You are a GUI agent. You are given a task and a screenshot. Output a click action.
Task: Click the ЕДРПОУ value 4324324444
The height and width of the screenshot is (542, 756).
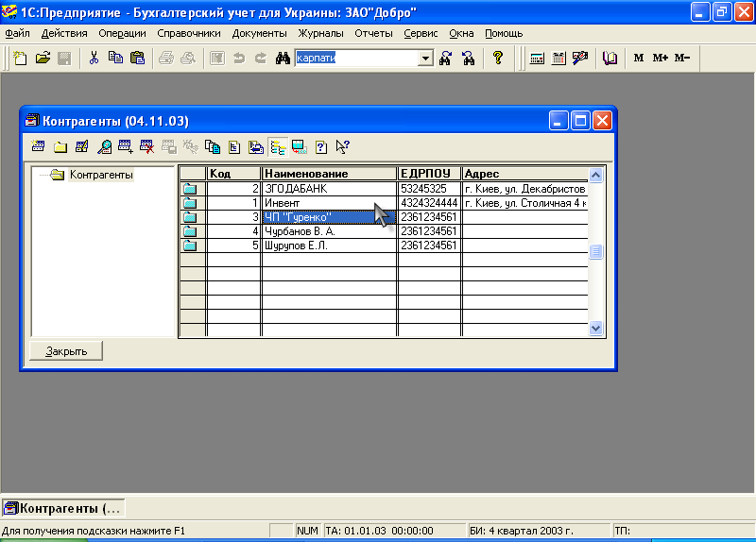coord(429,203)
